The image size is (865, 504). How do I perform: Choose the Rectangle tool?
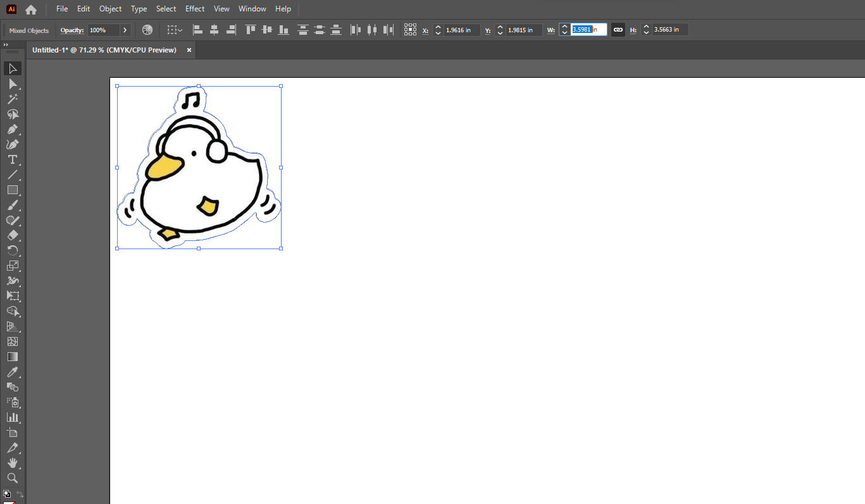click(12, 190)
